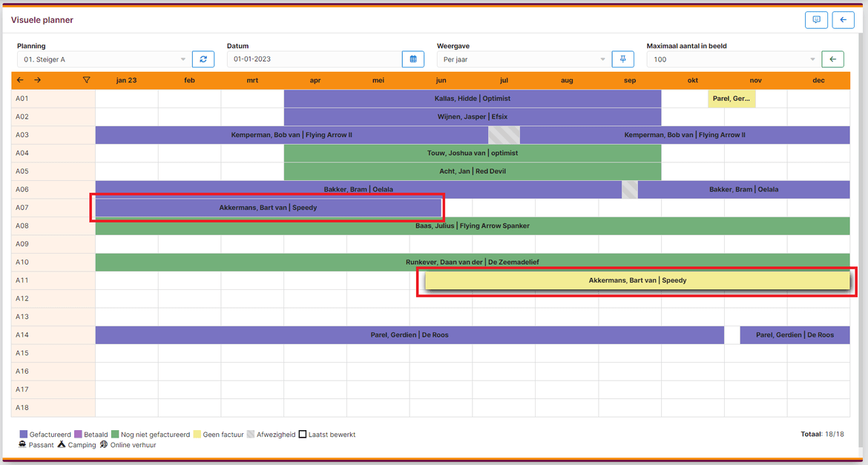
Task: Open long 'Parel, Gerdien | De Roos' booking
Action: (410, 335)
